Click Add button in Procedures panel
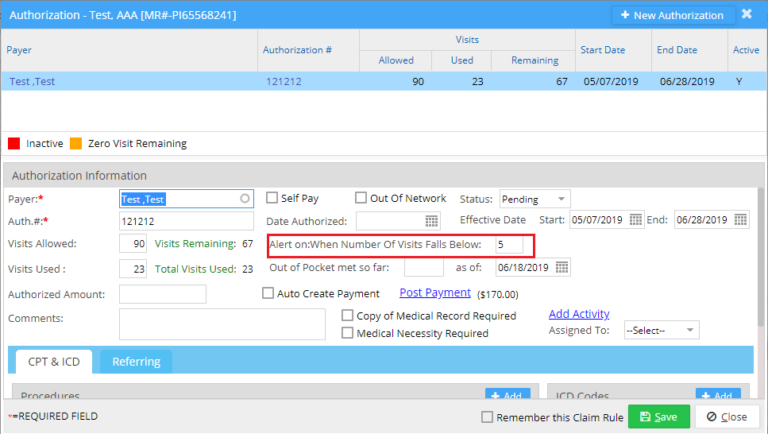 [507, 396]
